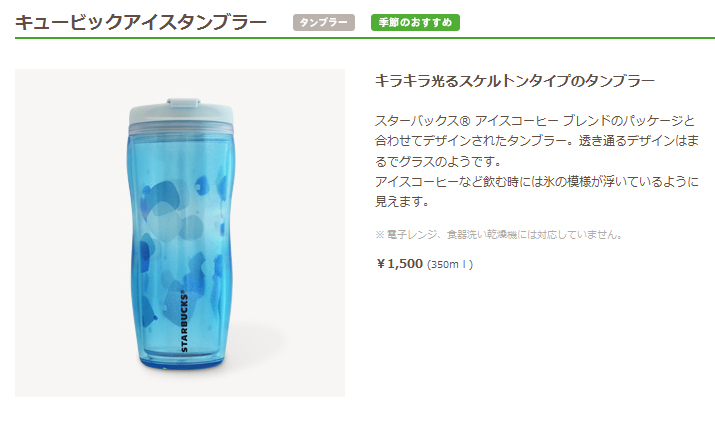Image resolution: width=715 pixels, height=425 pixels.
Task: Click the STARBUCKS wordmark on the tumbler
Action: (x=184, y=321)
